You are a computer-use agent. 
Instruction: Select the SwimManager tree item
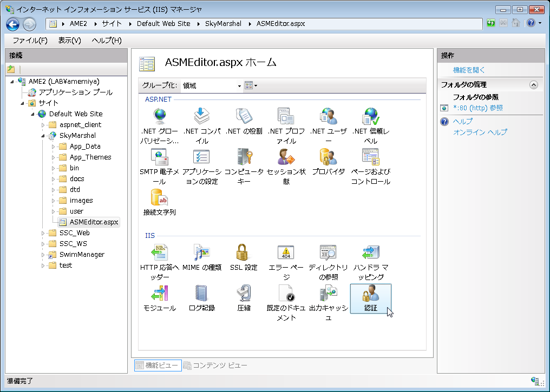coord(82,255)
